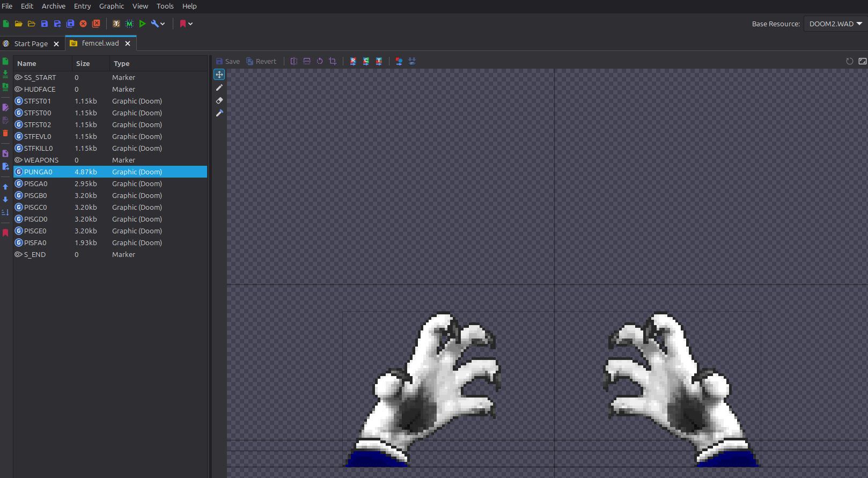Save all open archives

tap(70, 24)
